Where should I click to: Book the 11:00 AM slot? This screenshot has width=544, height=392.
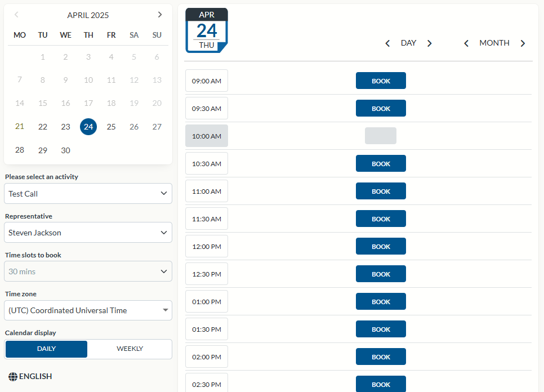point(381,191)
